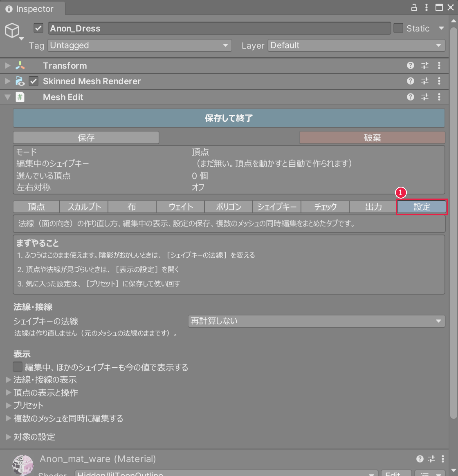Switch to the ウェイト tab
The image size is (458, 476).
[180, 207]
